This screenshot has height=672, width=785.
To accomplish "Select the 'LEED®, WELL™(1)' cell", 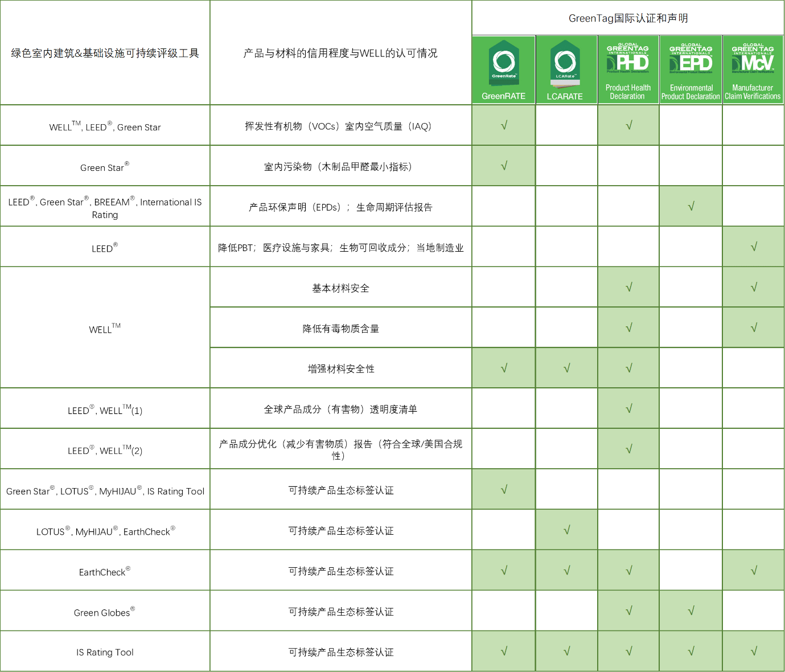I will [x=105, y=409].
